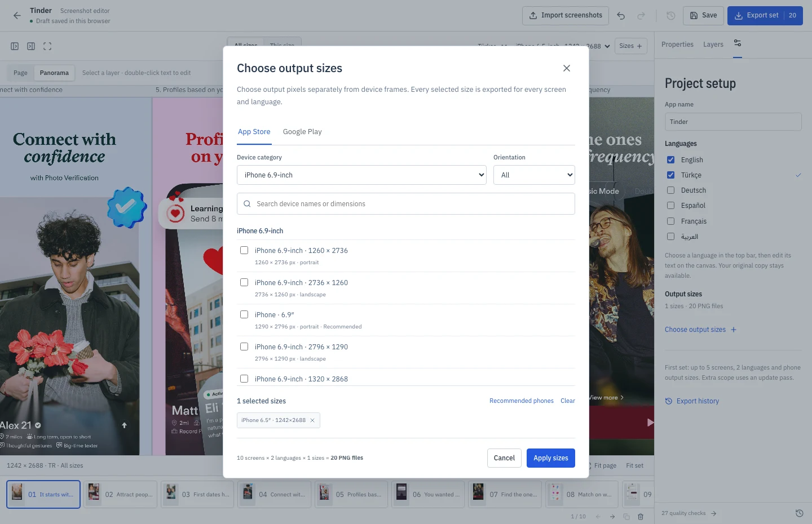Click the Sizes plus button in toolbar
This screenshot has height=524, width=812.
tap(630, 46)
